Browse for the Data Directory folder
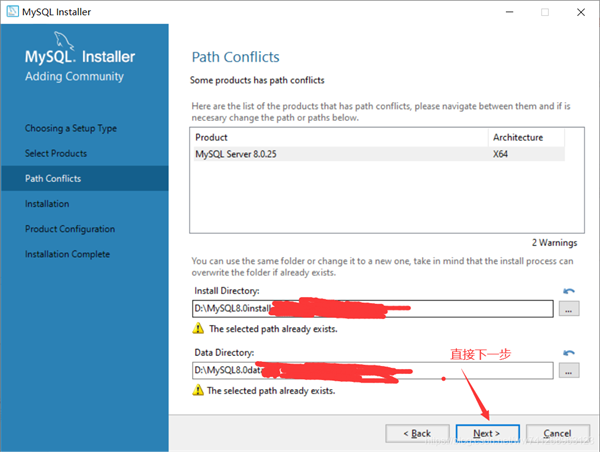The image size is (600, 452). coord(568,371)
